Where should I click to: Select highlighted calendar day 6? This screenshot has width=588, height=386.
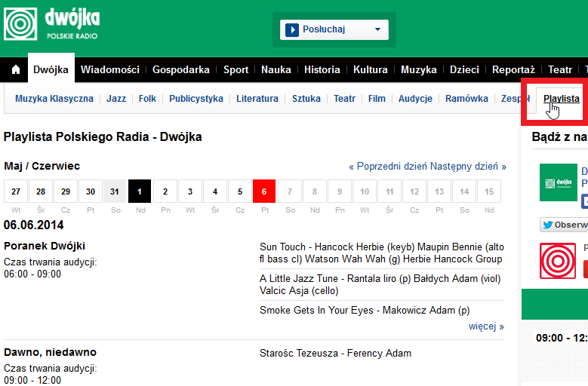click(x=264, y=191)
